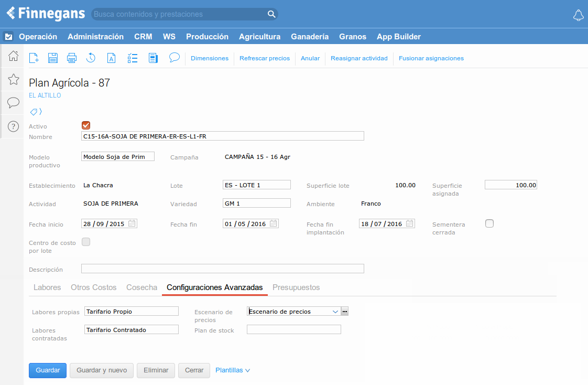Click the printer icon in toolbar
The width and height of the screenshot is (588, 385).
72,58
